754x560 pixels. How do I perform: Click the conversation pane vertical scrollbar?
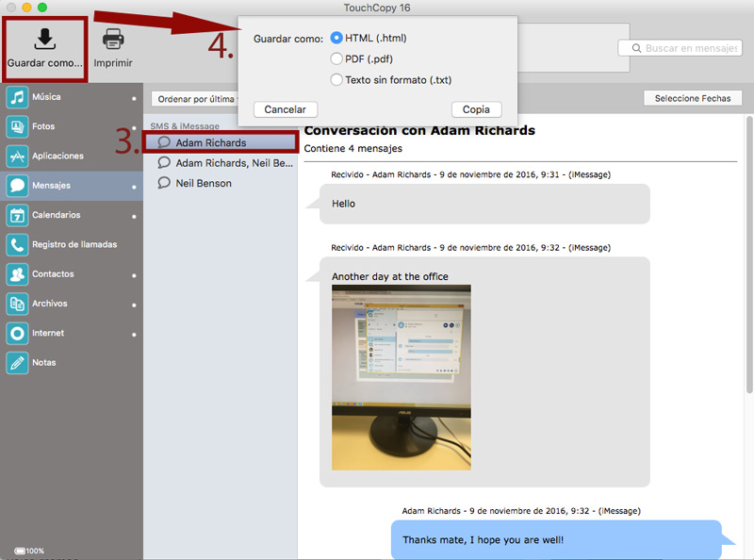point(749,255)
